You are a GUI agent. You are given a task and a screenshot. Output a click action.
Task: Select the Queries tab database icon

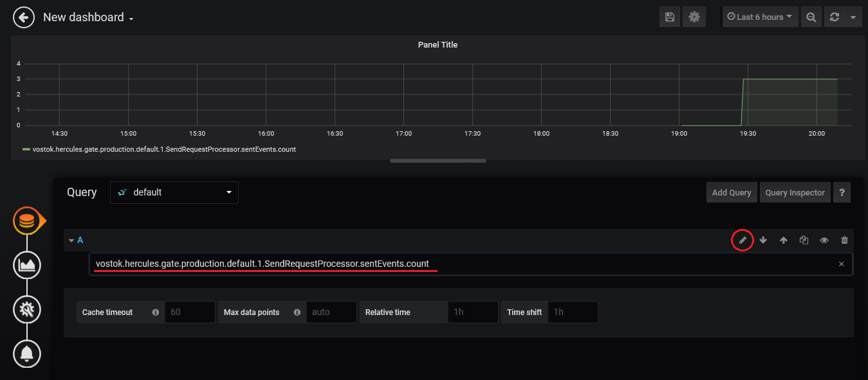[27, 221]
